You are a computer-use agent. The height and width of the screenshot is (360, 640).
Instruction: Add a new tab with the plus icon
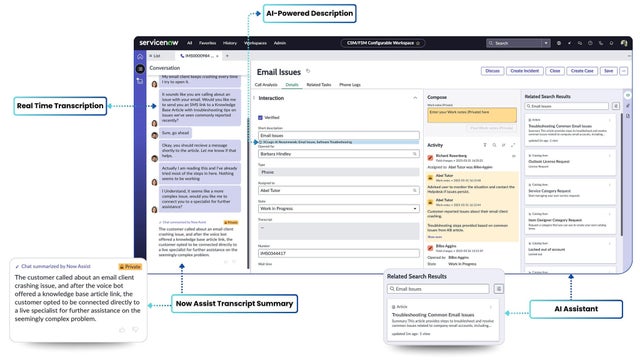click(227, 56)
